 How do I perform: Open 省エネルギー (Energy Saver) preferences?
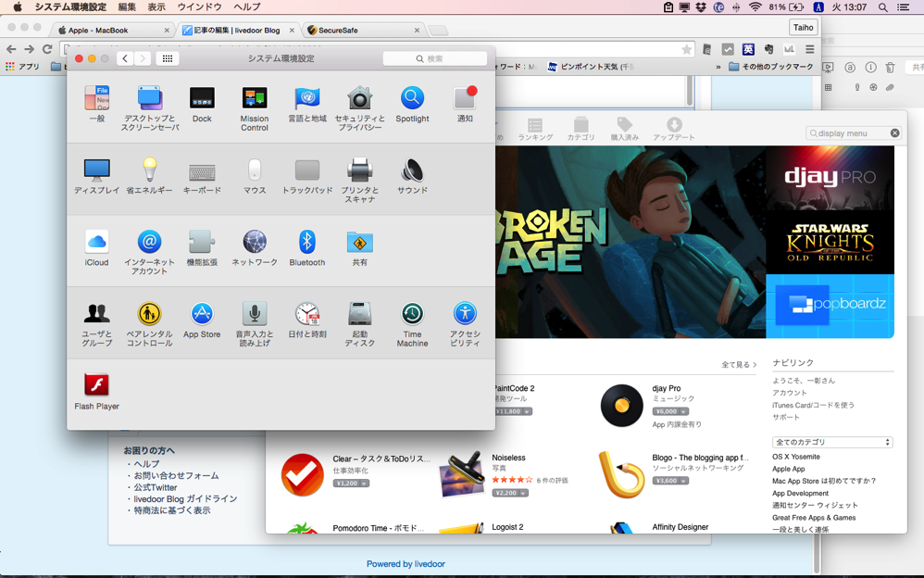tap(150, 176)
